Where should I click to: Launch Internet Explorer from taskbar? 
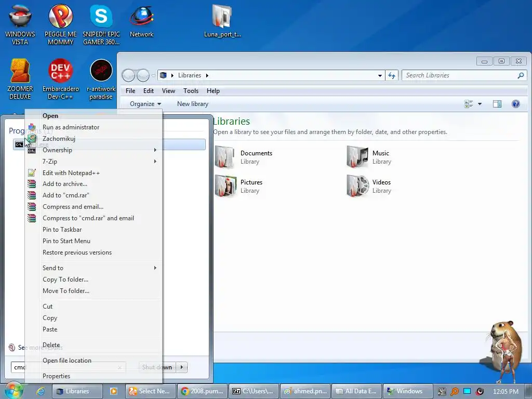pos(41,391)
